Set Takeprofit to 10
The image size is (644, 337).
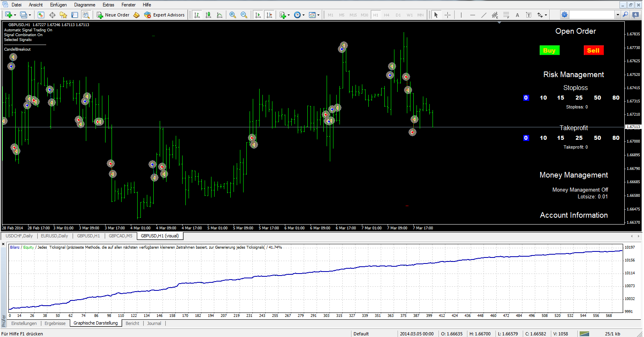point(543,138)
